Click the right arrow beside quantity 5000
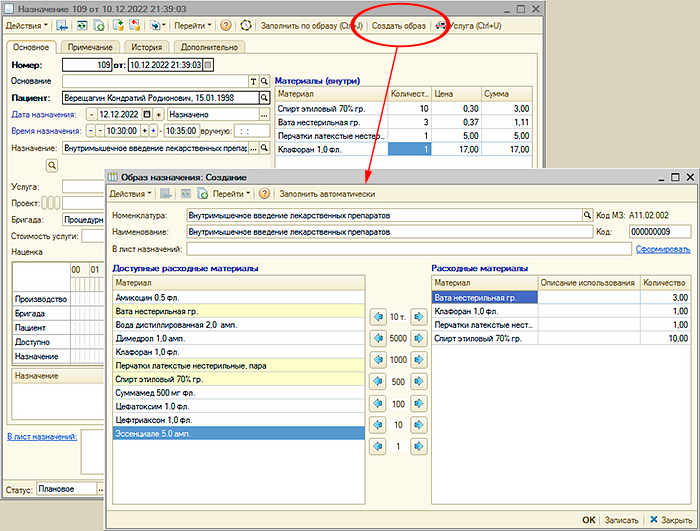The image size is (700, 531). click(418, 338)
